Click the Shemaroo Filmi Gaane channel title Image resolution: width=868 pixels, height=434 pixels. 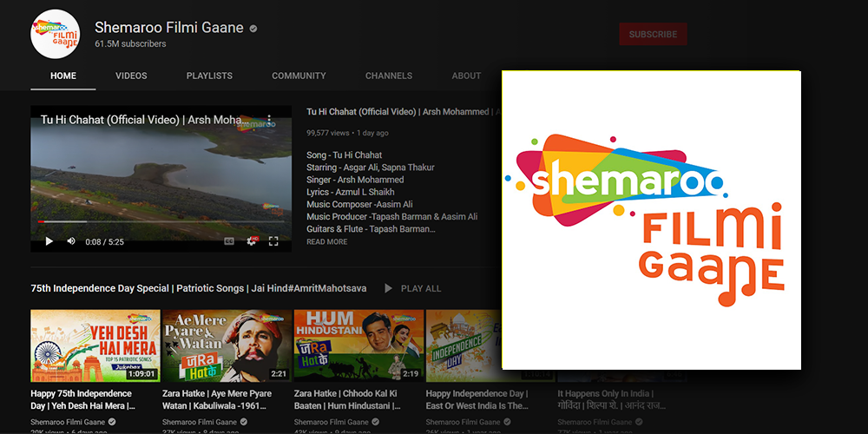169,28
